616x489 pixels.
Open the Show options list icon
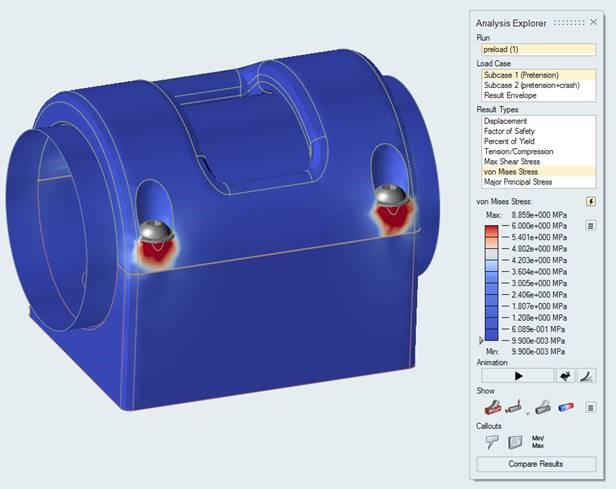point(590,407)
